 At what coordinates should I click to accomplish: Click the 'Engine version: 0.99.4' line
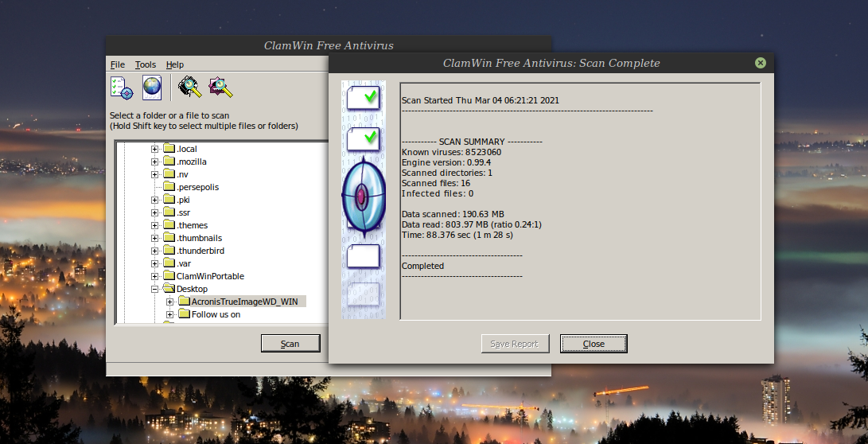click(x=446, y=162)
